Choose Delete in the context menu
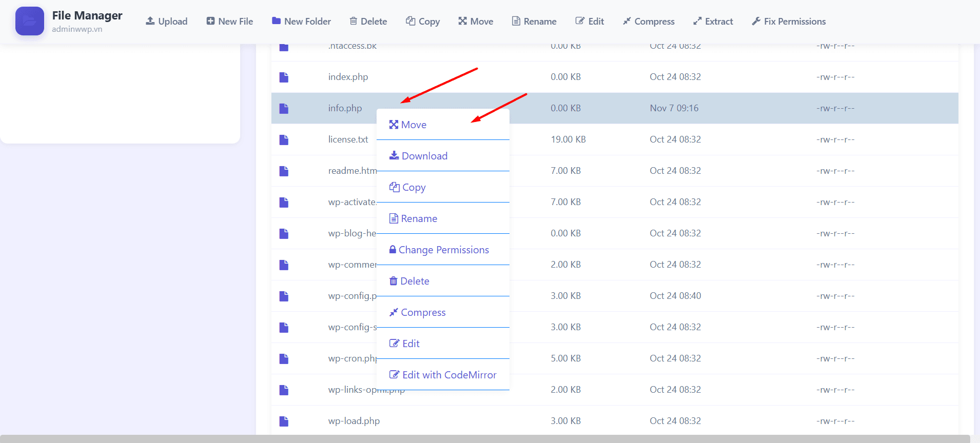 [x=409, y=281]
